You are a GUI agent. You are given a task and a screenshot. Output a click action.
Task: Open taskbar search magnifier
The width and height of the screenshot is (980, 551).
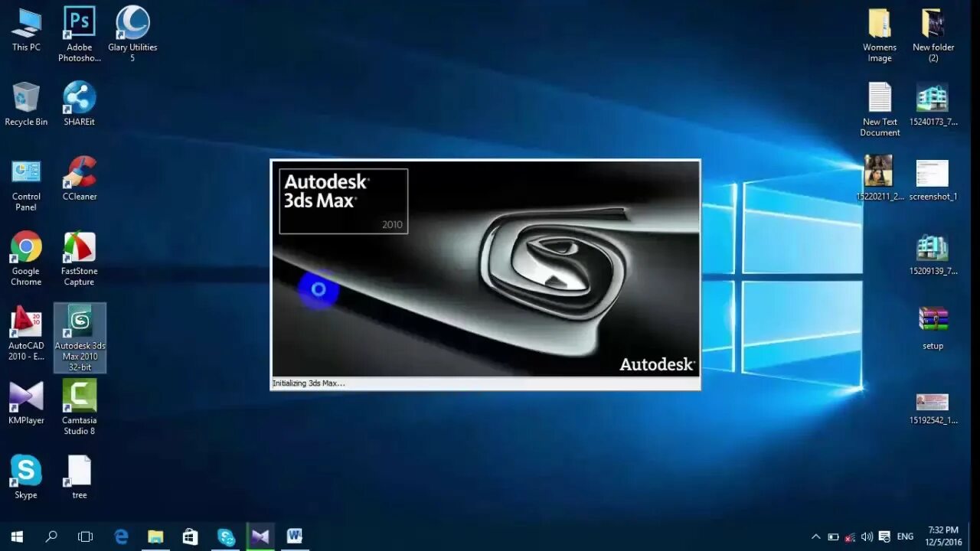(51, 536)
